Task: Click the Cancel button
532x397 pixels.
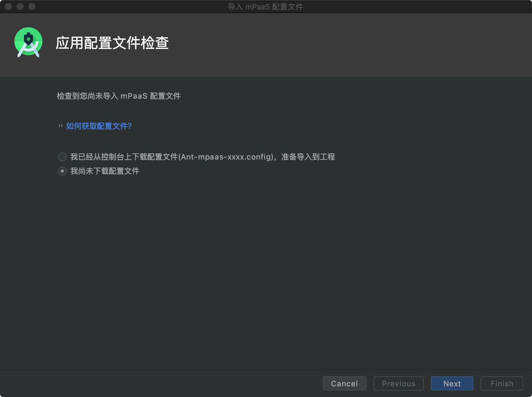Action: click(x=345, y=383)
